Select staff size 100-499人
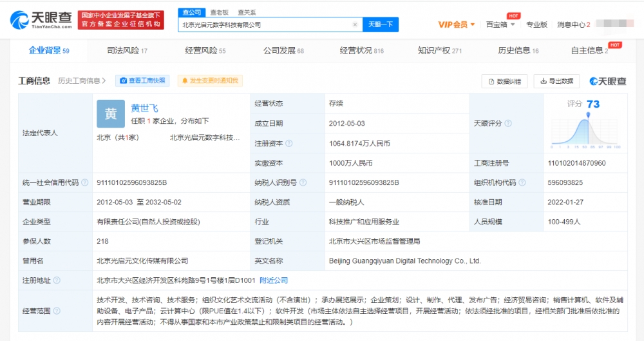The image size is (644, 341). click(x=564, y=222)
